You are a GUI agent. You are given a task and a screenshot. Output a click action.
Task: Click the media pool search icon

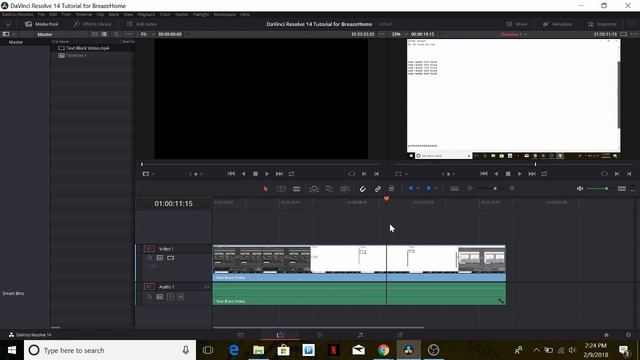[x=116, y=34]
